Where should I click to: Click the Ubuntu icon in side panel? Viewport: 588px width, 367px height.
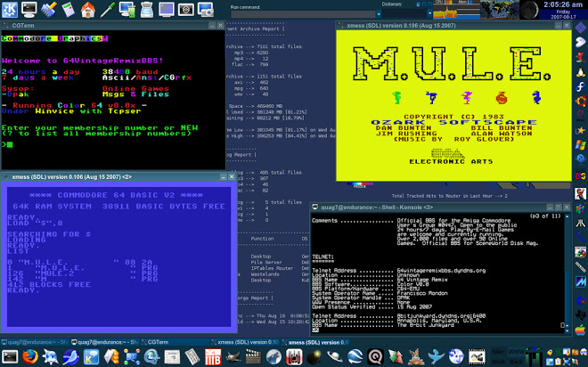(x=581, y=101)
